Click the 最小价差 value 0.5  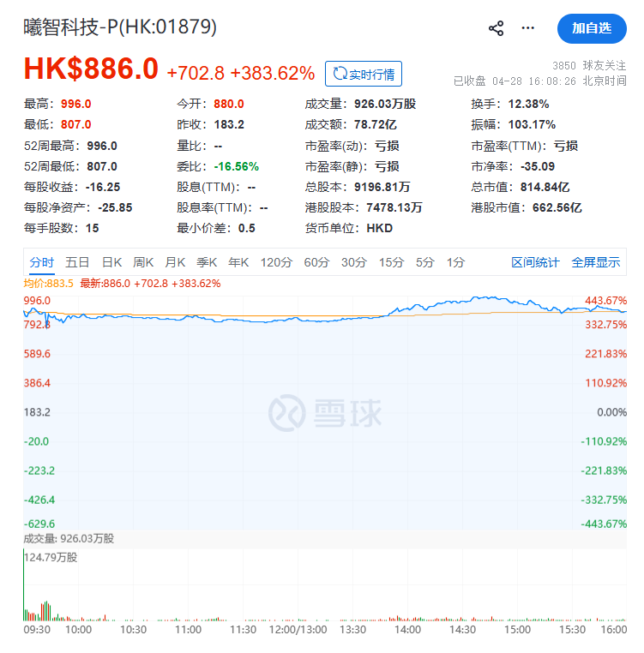pyautogui.click(x=247, y=228)
